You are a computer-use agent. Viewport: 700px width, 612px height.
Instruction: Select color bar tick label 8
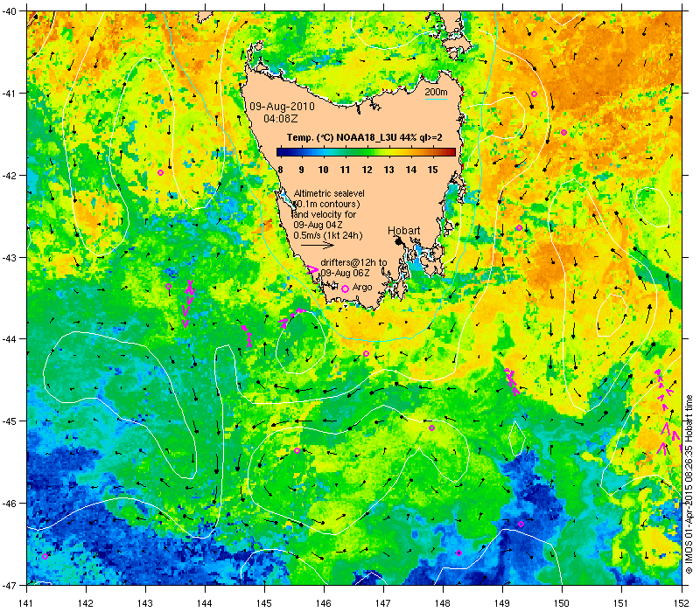coord(280,170)
